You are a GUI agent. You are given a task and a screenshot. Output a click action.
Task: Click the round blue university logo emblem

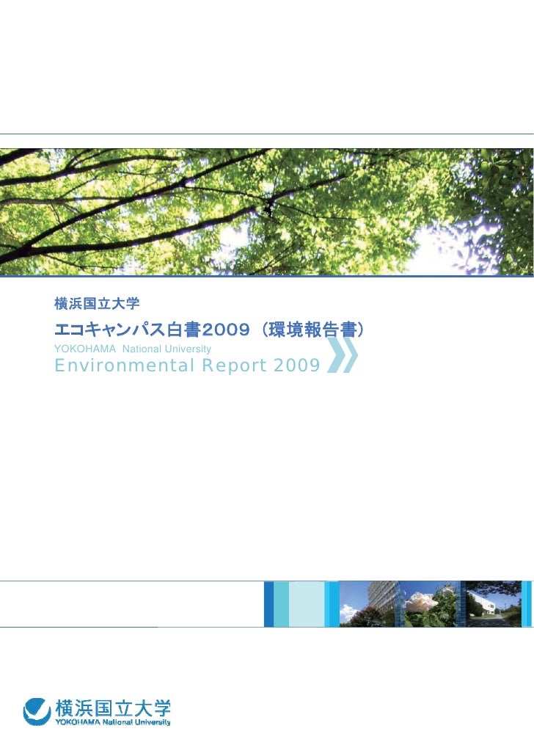coord(37,712)
